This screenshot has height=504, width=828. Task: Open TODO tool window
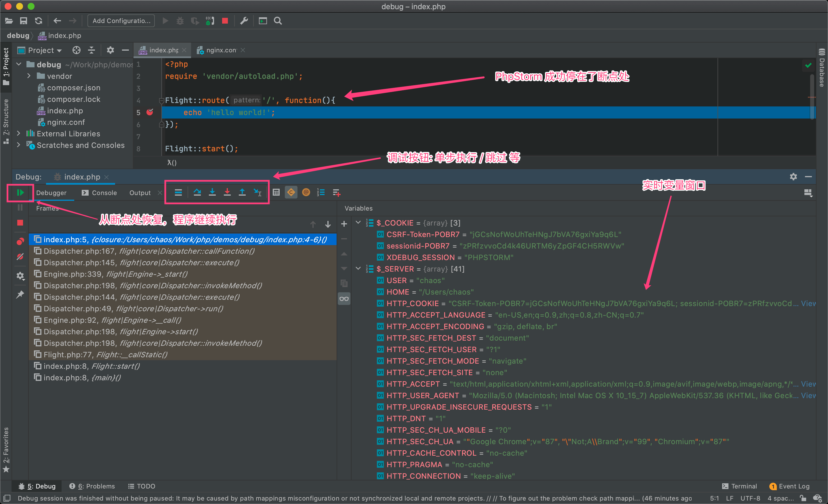tap(142, 486)
